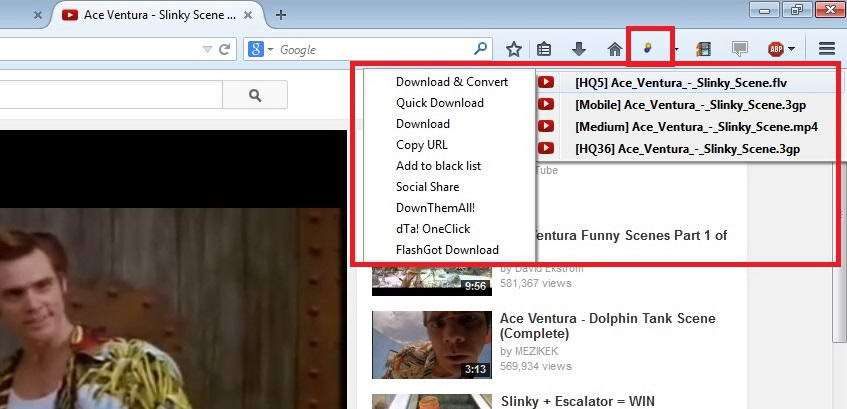Viewport: 847px width, 409px height.
Task: Open Slinky + Escalator = WIN video link
Action: pyautogui.click(x=577, y=401)
